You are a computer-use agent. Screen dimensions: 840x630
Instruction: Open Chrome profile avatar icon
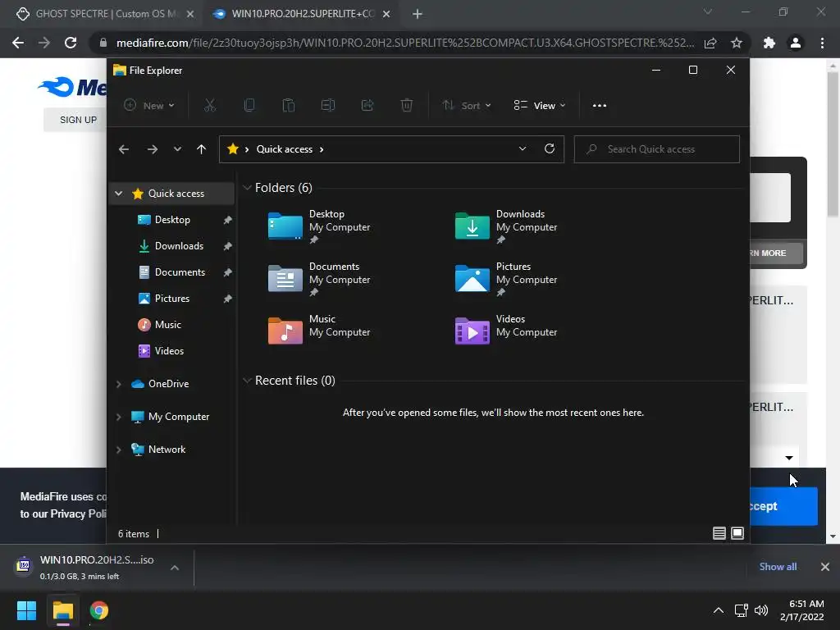[x=796, y=43]
